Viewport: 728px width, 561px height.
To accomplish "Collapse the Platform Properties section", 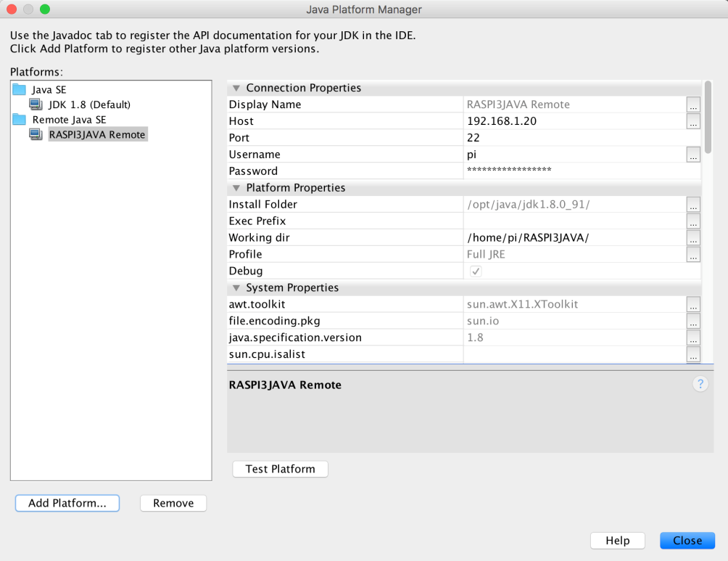I will [x=236, y=188].
